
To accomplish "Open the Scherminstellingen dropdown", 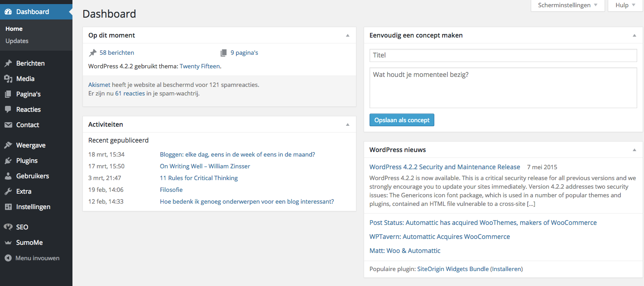I will pyautogui.click(x=567, y=5).
